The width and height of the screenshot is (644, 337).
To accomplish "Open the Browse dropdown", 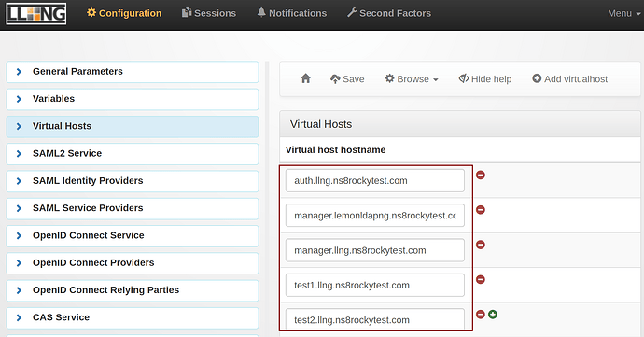I will [412, 79].
